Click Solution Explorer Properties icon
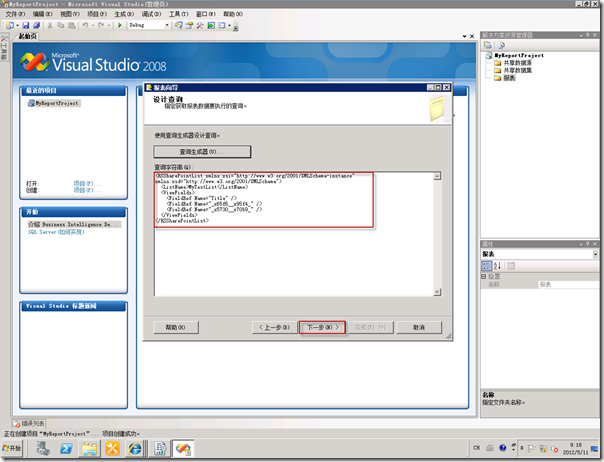 point(488,45)
